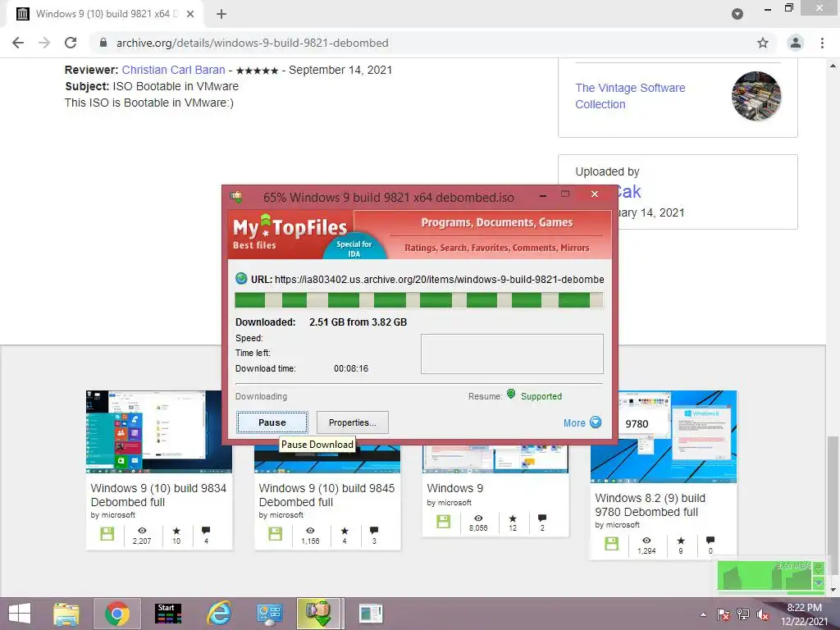Show hidden tray icons arrow
This screenshot has width=840, height=630.
pyautogui.click(x=703, y=614)
